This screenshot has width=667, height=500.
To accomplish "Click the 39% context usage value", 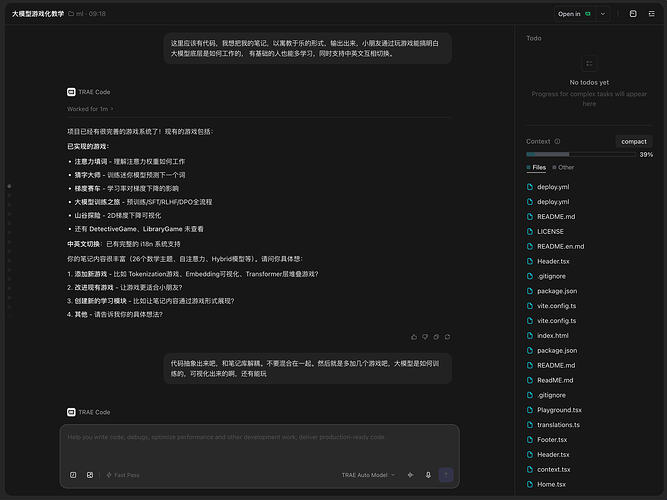I will [x=646, y=154].
